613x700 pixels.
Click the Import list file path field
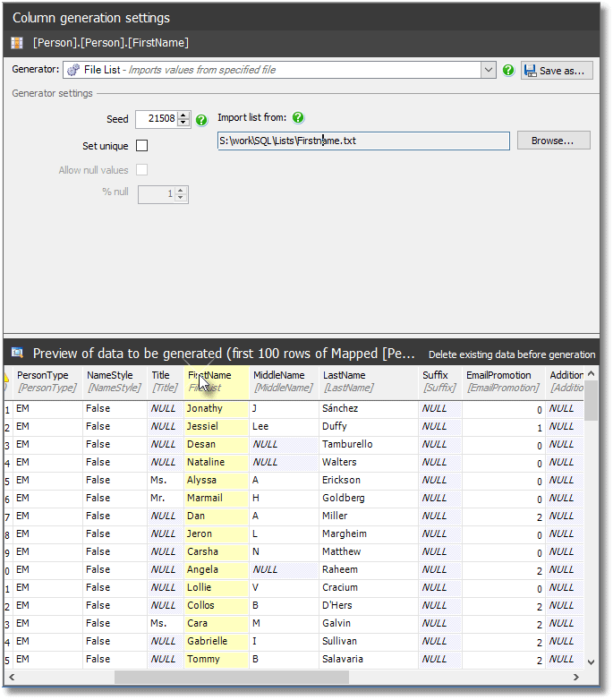click(x=363, y=141)
